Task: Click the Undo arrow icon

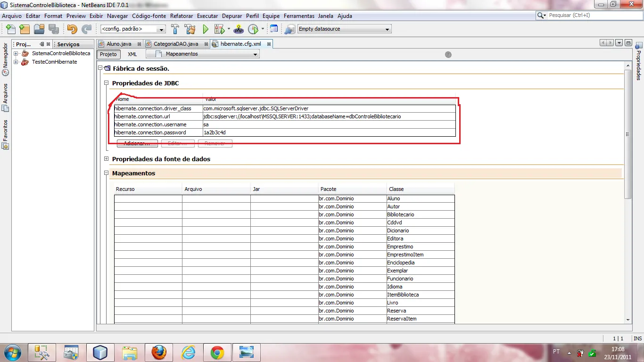Action: click(72, 29)
